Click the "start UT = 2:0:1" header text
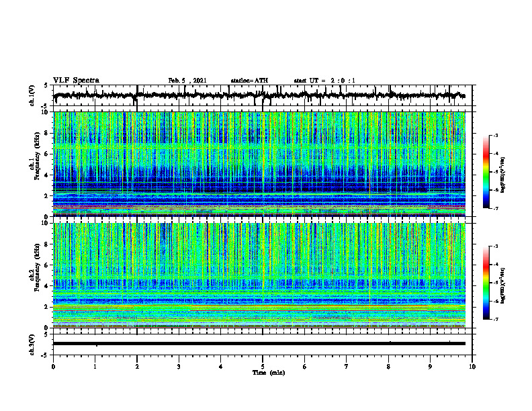Screen dimensions: 532x411 324,81
